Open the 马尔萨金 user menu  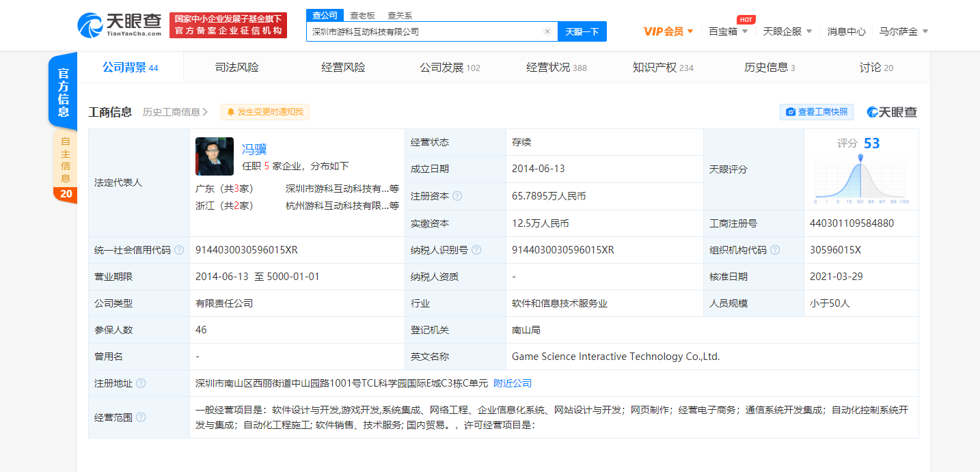pos(903,31)
